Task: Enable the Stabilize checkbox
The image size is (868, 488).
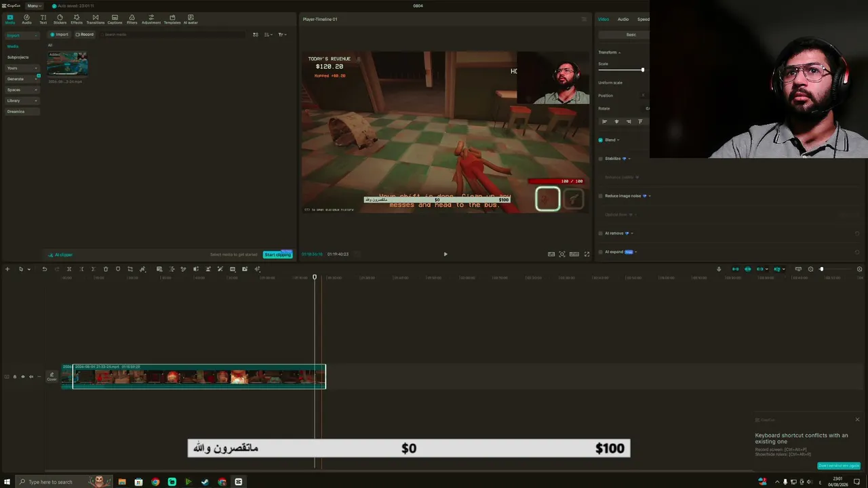Action: pyautogui.click(x=601, y=159)
